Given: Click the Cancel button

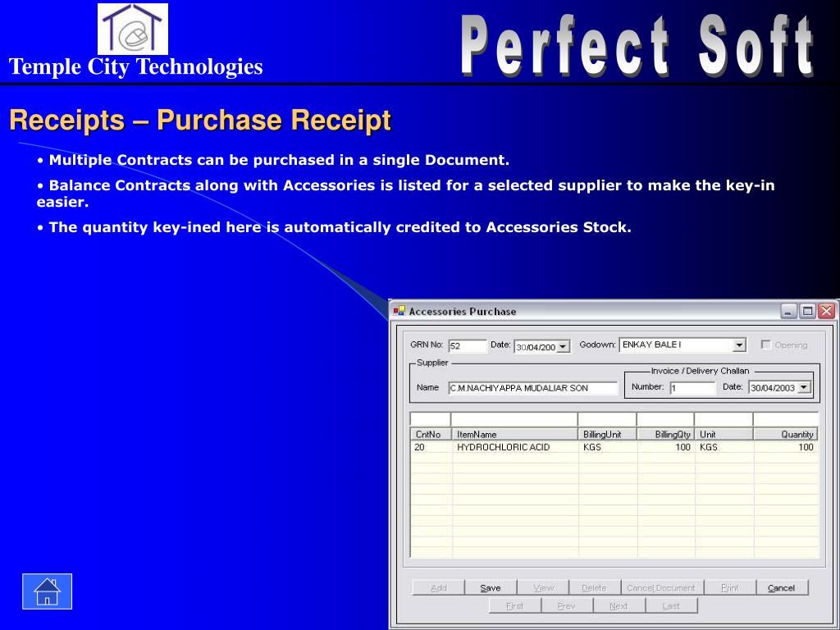Looking at the screenshot, I should tap(781, 587).
